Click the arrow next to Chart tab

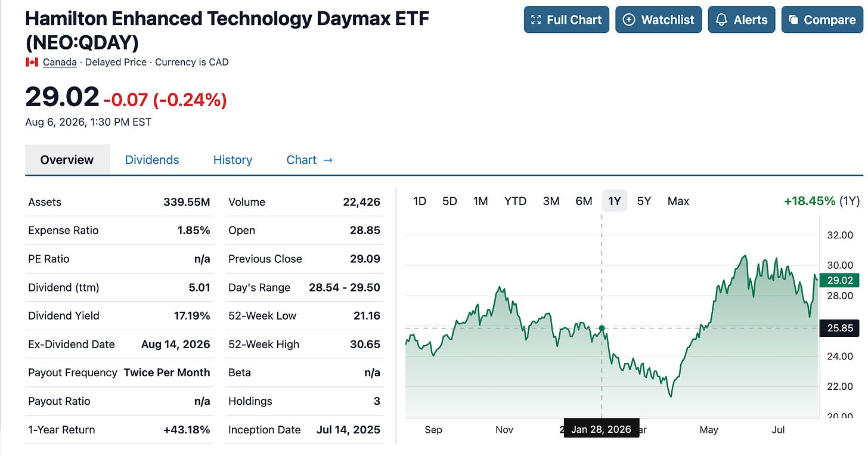click(327, 160)
